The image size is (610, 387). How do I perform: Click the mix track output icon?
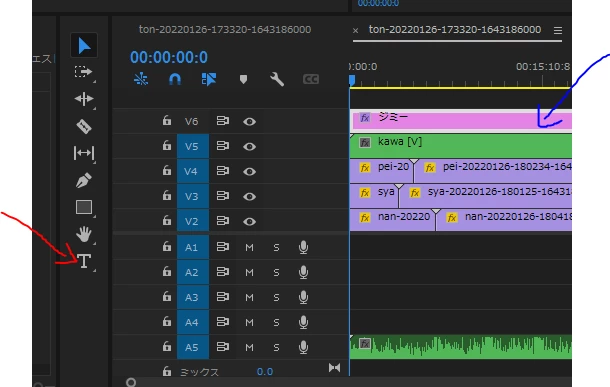(x=334, y=368)
